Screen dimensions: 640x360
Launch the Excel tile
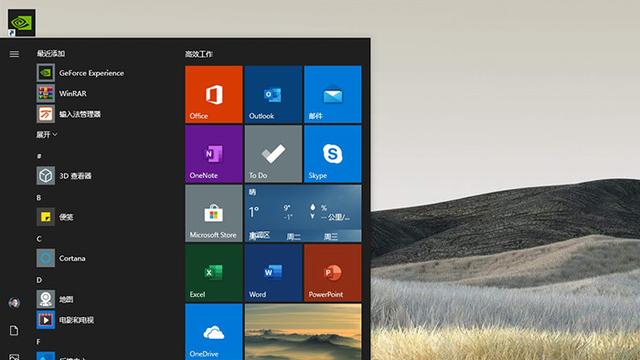click(214, 273)
